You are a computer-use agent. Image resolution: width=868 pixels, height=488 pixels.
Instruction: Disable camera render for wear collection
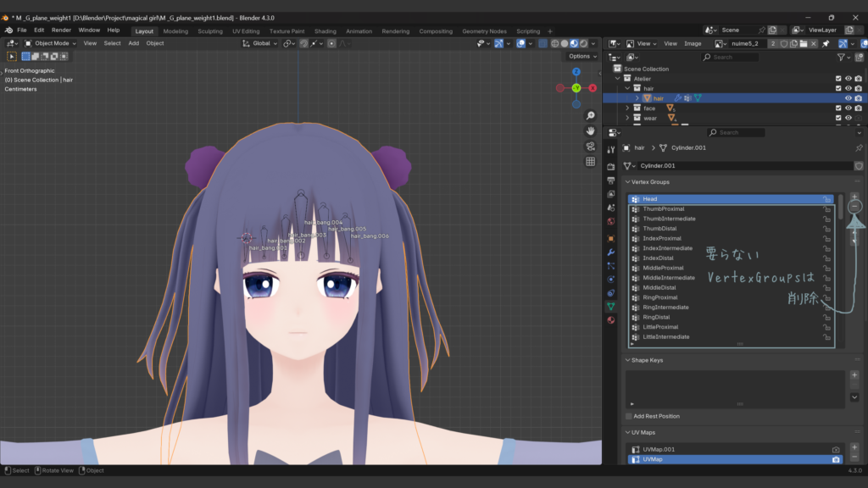[859, 119]
